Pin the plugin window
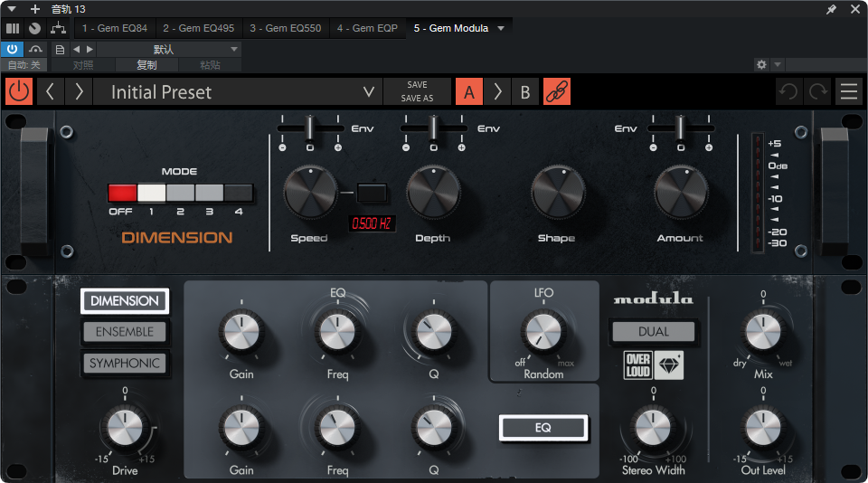This screenshot has height=483, width=868. pyautogui.click(x=831, y=9)
